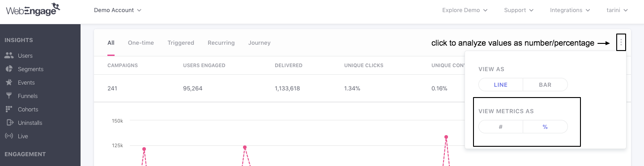Click the DELIVERED column header
Image resolution: width=644 pixels, height=166 pixels.
point(289,65)
